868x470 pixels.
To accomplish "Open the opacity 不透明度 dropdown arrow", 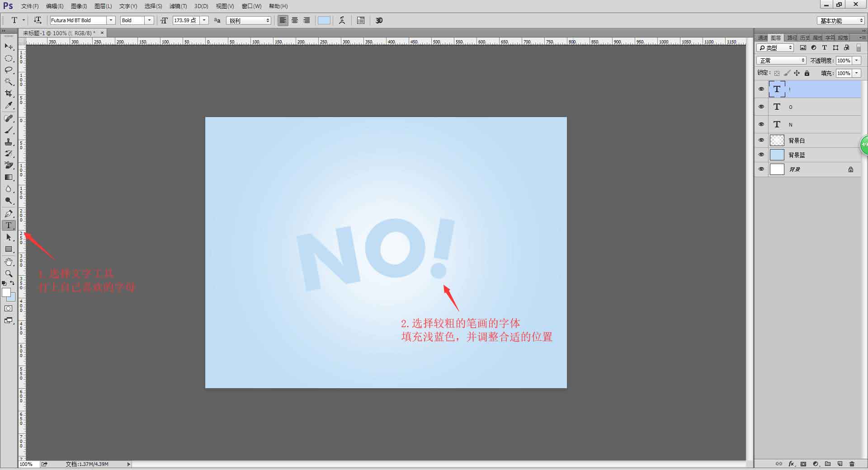I will click(x=857, y=61).
